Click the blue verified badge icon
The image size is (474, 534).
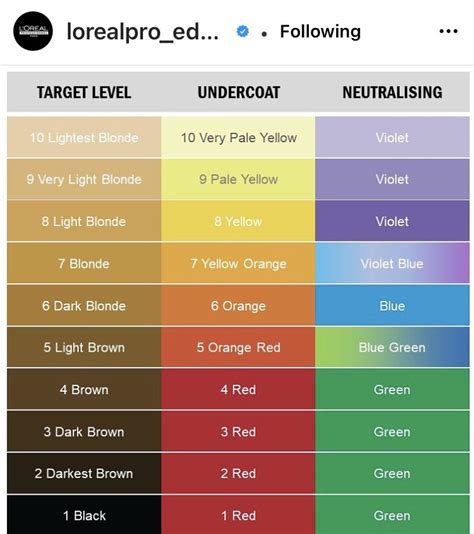242,31
